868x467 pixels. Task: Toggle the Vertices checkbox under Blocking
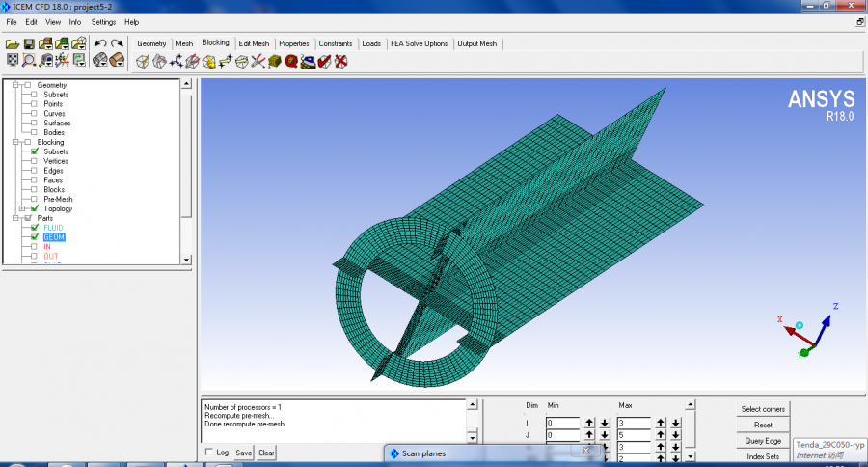35,161
